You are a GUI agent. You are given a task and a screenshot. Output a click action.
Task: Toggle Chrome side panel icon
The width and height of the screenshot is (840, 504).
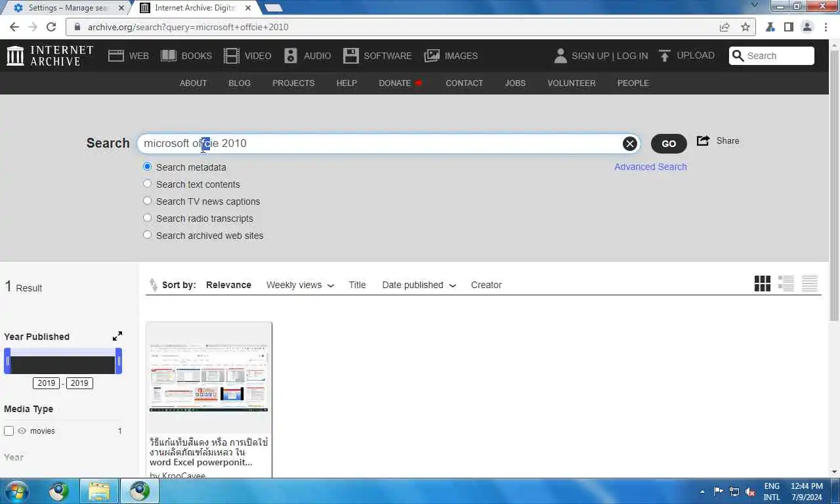click(789, 27)
